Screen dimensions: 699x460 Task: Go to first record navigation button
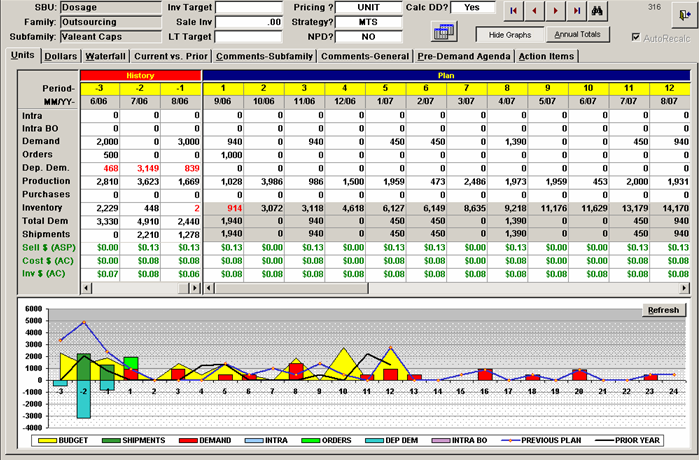tap(513, 11)
